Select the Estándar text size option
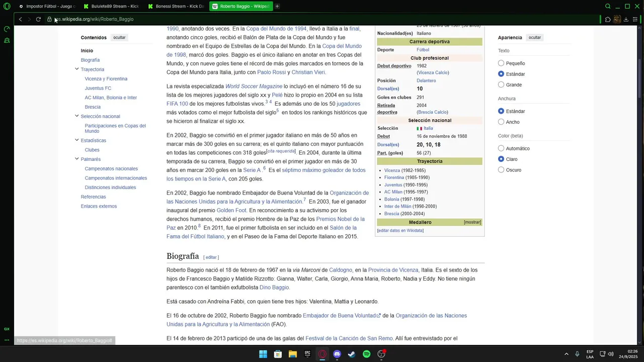The height and width of the screenshot is (362, 644). (x=501, y=74)
